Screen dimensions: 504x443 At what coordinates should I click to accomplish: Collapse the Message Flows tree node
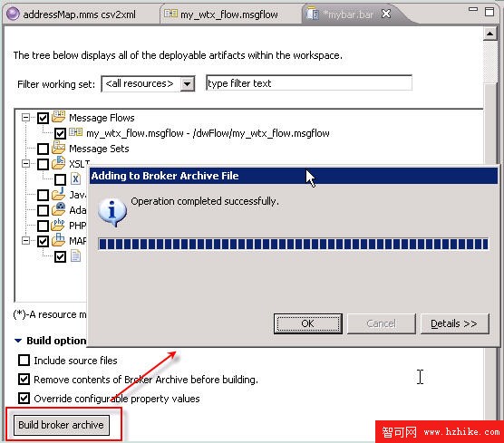(x=25, y=118)
